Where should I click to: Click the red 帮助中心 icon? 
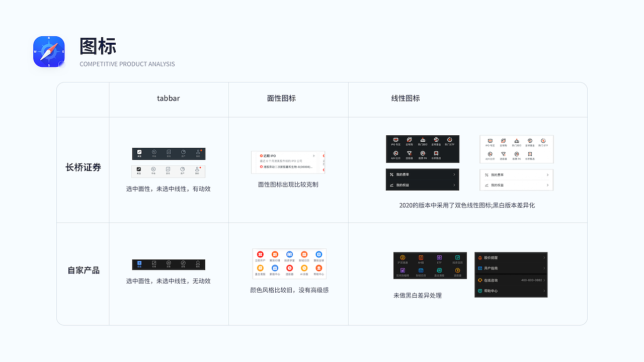point(318,268)
